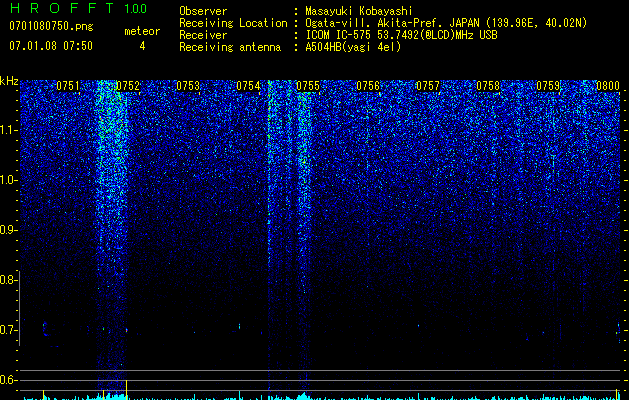629x400 pixels.
Task: Click the 0754 time marker
Action: click(248, 86)
